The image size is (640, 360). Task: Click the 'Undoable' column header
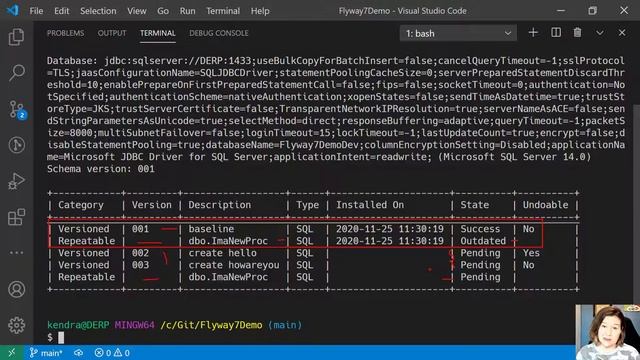[545, 205]
